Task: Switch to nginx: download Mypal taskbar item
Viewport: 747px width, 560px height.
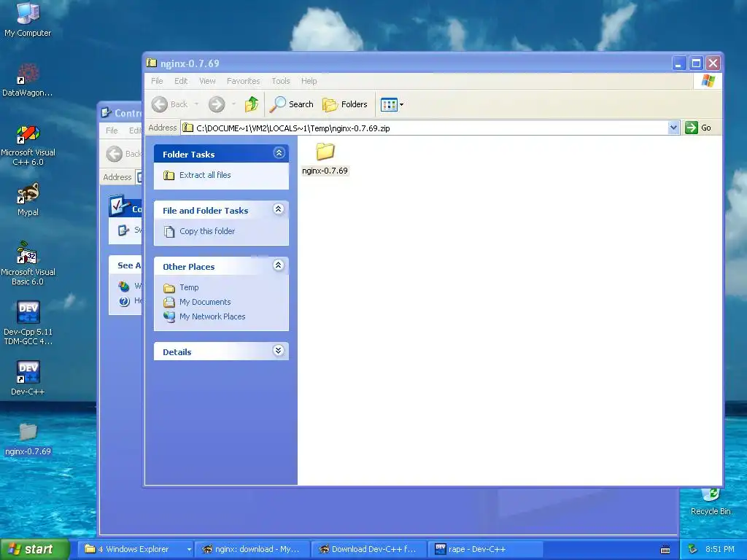Action: tap(252, 549)
